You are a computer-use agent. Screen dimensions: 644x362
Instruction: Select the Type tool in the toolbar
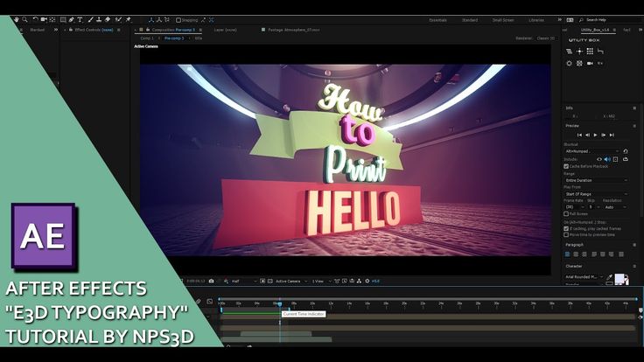80,19
